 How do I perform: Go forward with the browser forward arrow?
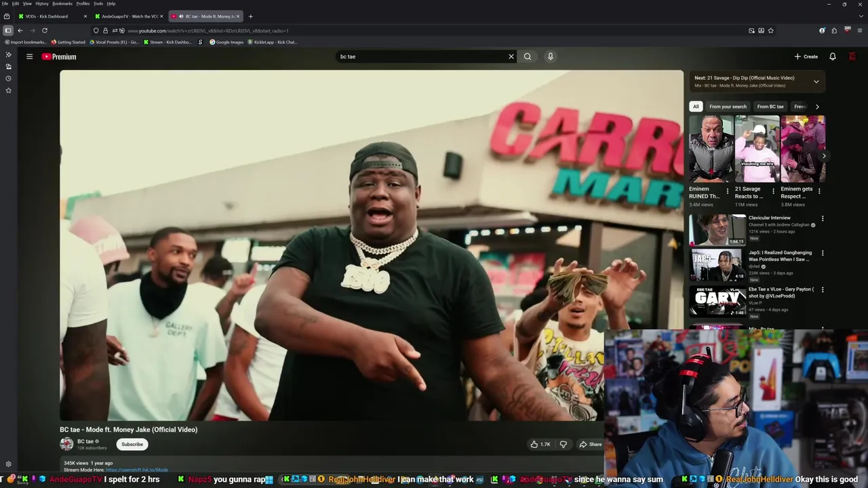tap(32, 30)
